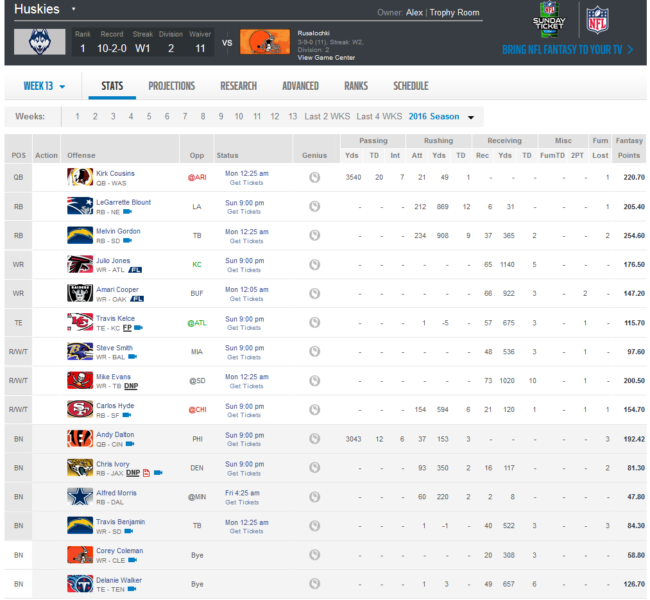The height and width of the screenshot is (600, 650).
Task: Click Browns helmet opponent logo
Action: click(265, 42)
